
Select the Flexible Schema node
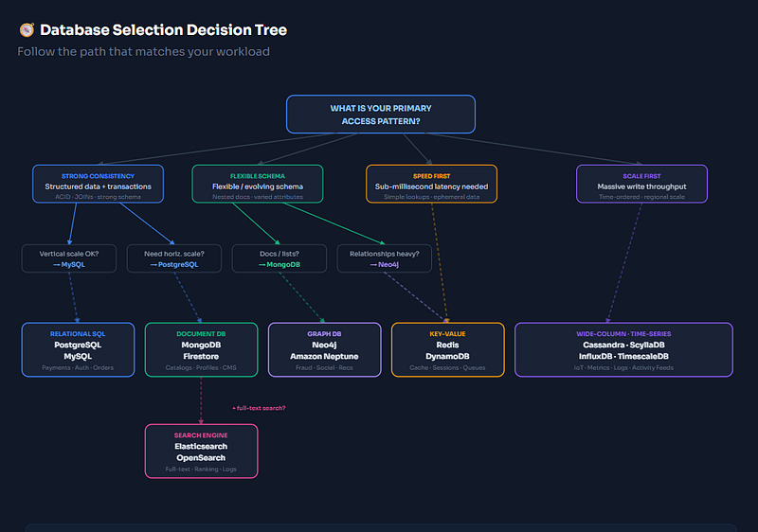click(258, 184)
